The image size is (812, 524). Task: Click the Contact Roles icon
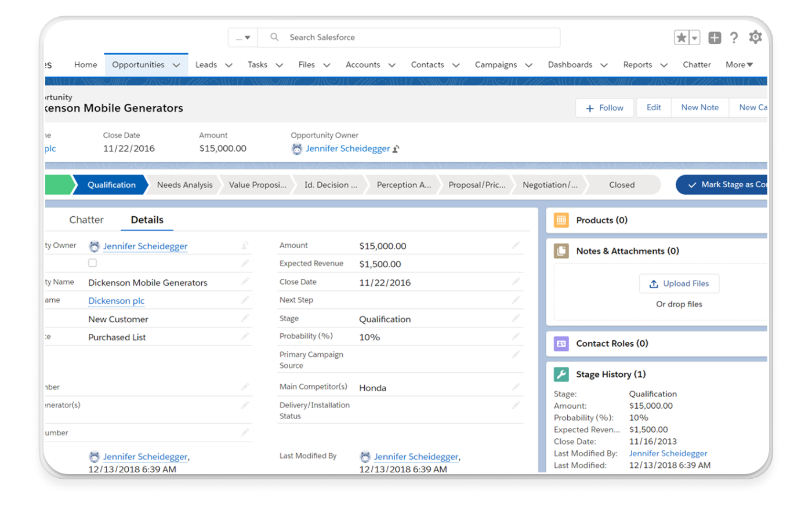tap(561, 344)
